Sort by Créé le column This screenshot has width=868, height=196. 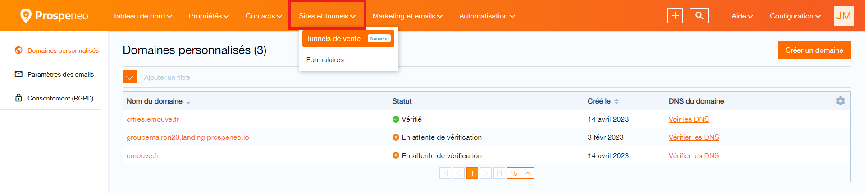click(603, 101)
